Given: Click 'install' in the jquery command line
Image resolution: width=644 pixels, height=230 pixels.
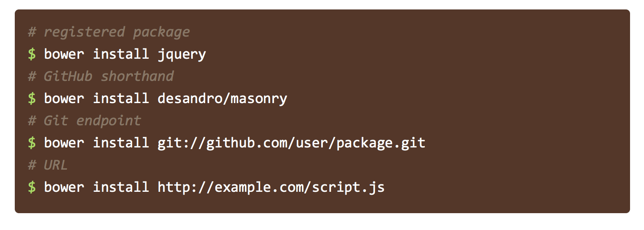Looking at the screenshot, I should tap(121, 54).
